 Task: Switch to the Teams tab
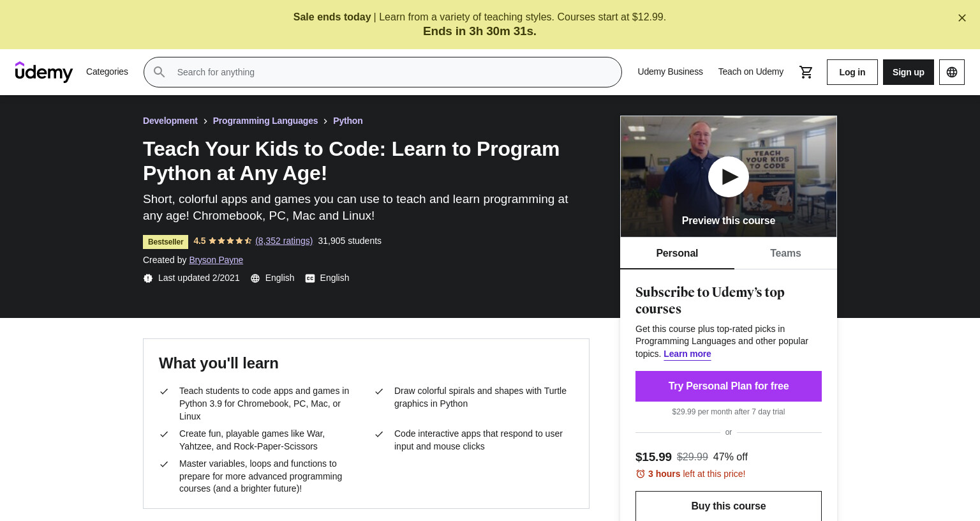pos(785,253)
